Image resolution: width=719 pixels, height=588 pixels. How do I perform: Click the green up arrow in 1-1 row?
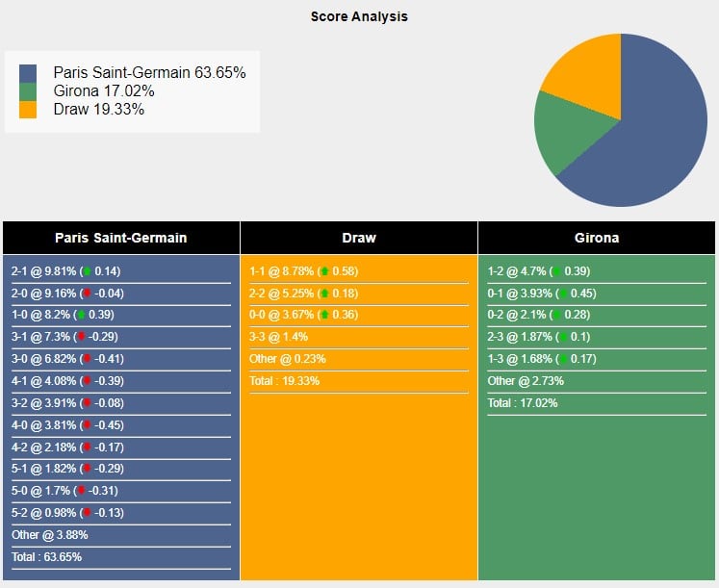click(324, 271)
